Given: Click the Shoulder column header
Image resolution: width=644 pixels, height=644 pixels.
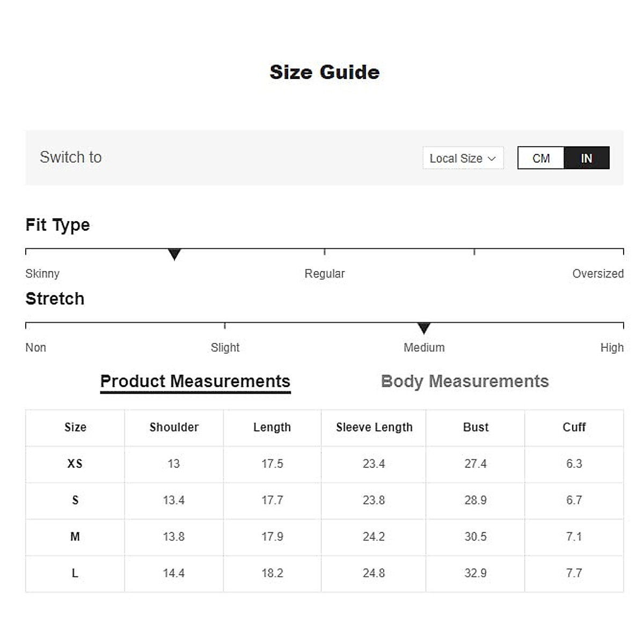Looking at the screenshot, I should 174,427.
